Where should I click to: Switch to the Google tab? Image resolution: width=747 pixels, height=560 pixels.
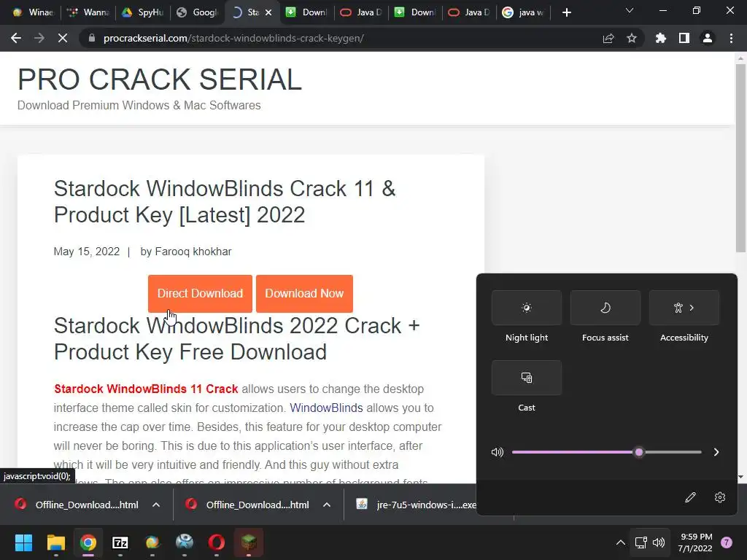click(197, 12)
